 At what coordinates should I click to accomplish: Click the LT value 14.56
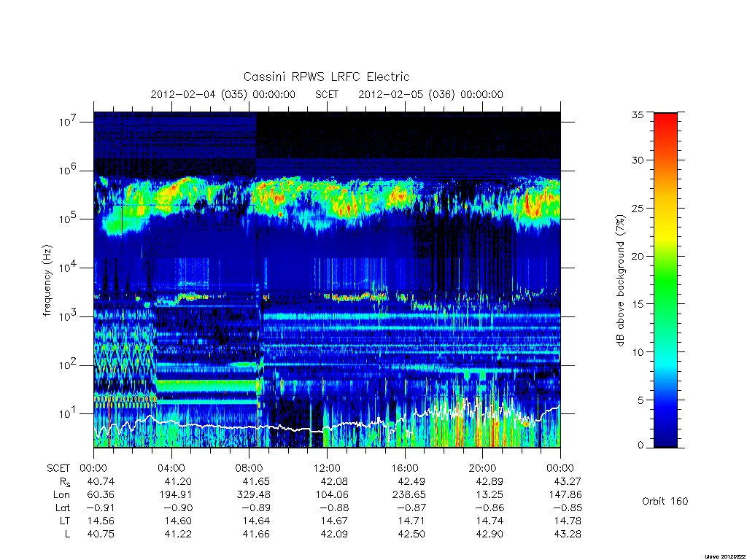(101, 521)
